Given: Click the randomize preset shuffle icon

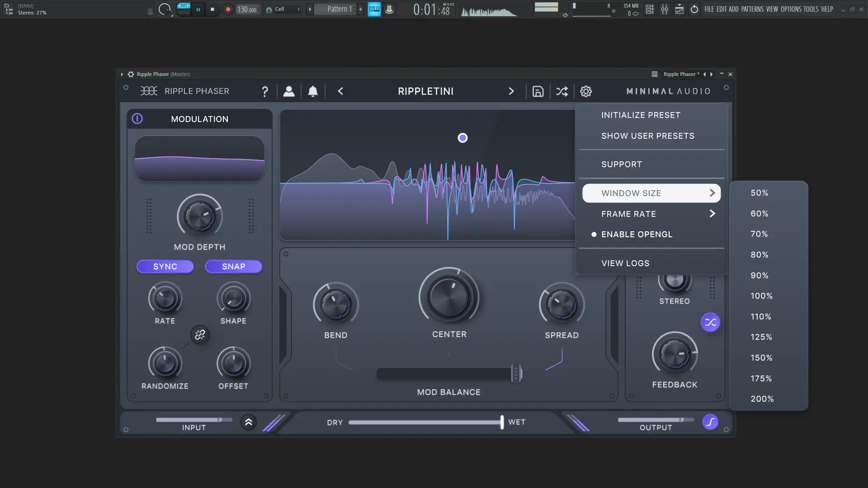Looking at the screenshot, I should click(561, 91).
